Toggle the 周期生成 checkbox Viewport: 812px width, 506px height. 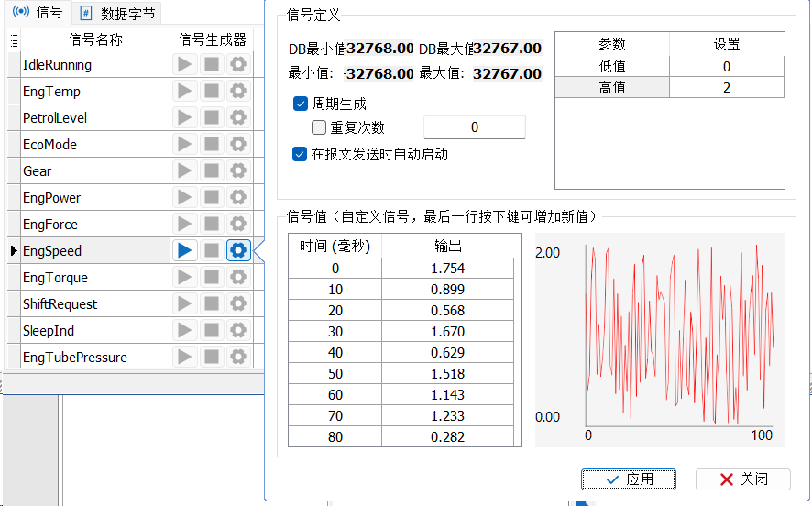[301, 104]
